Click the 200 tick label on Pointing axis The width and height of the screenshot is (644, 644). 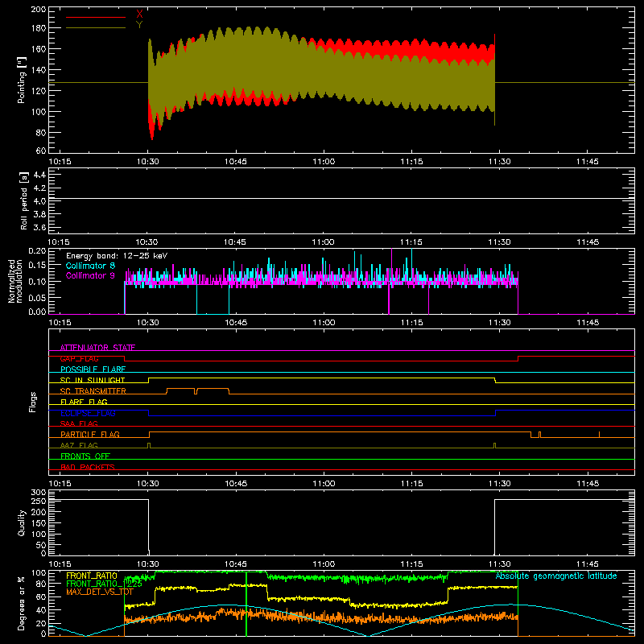[39, 10]
